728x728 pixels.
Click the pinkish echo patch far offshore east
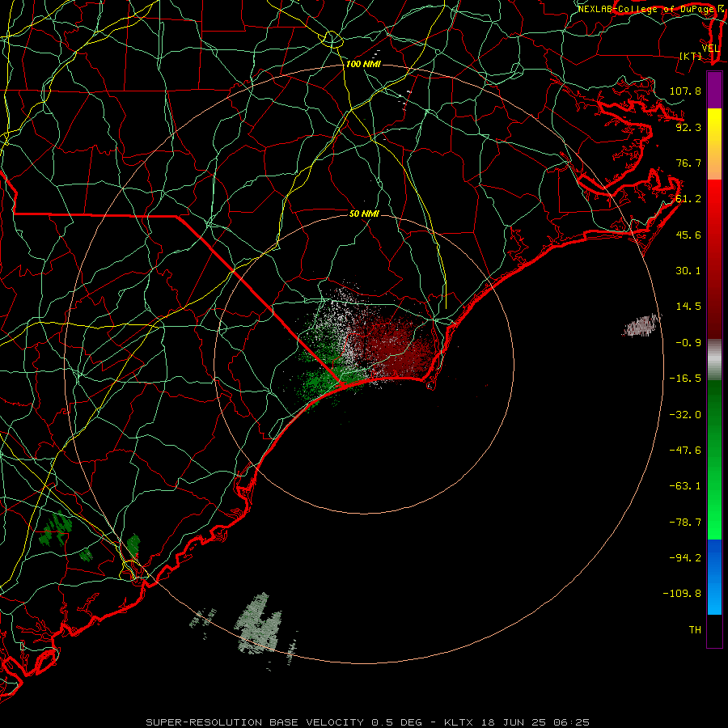(x=642, y=325)
